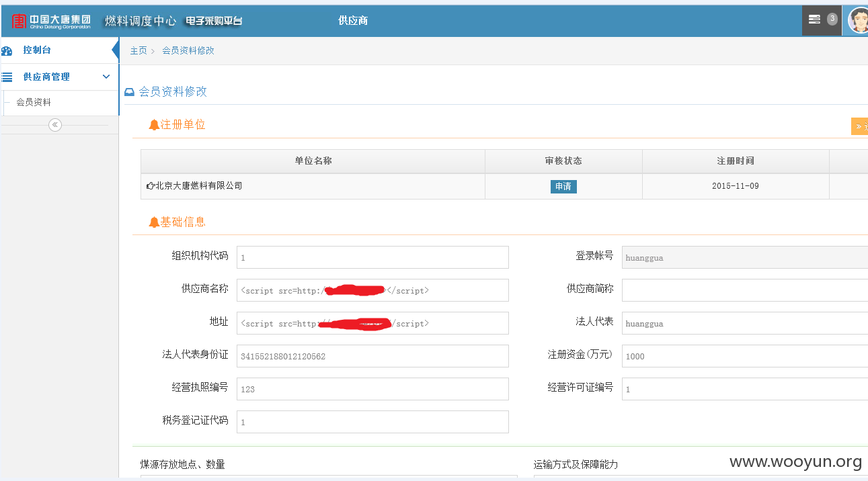868x481 pixels.
Task: Focus the 供应商简称 input field
Action: point(745,290)
